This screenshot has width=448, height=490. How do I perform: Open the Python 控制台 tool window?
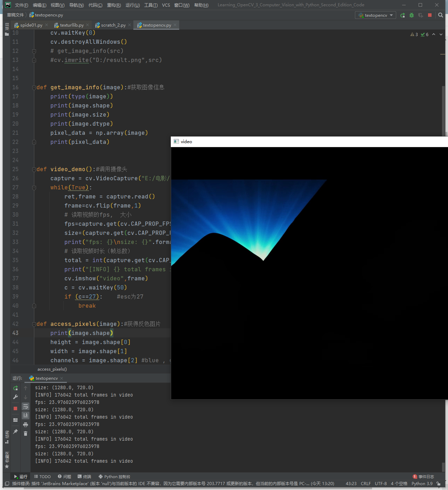tap(114, 477)
